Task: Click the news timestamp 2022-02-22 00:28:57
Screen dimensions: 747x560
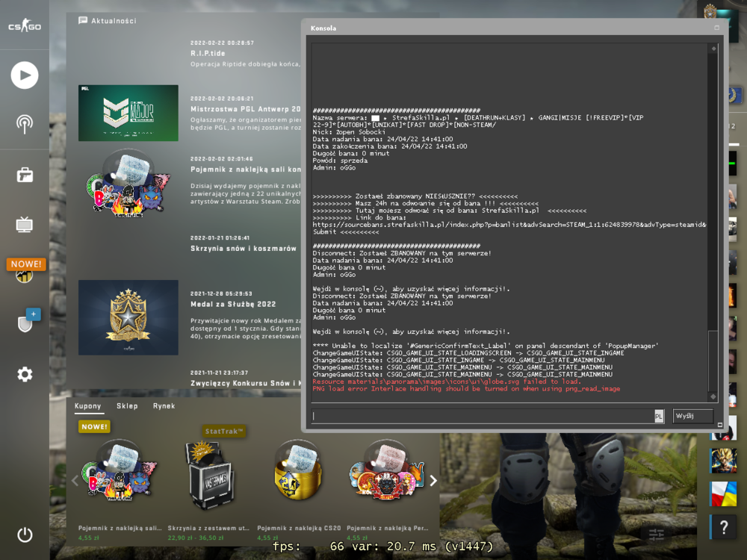Action: point(222,43)
